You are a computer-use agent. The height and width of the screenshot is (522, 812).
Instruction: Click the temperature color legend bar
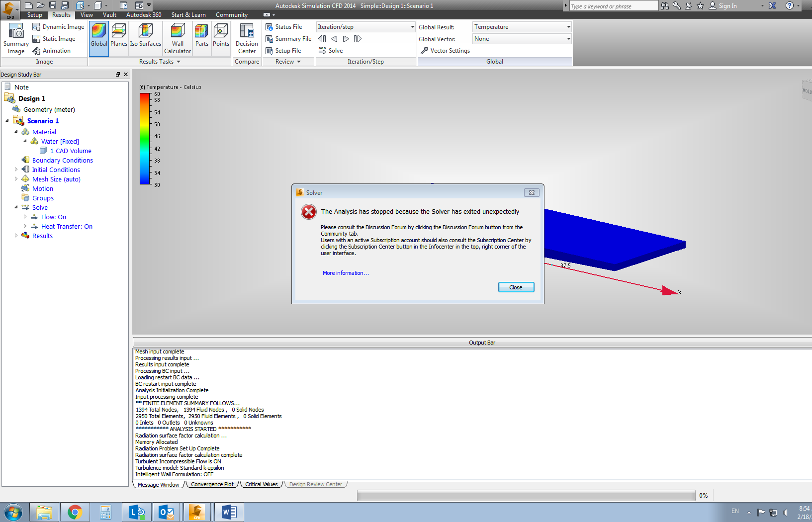145,139
